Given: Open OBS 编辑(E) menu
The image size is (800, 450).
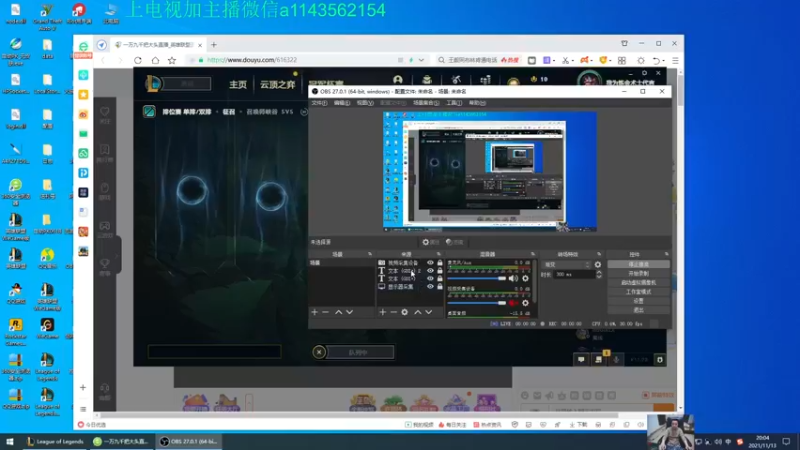Looking at the screenshot, I should click(x=342, y=103).
